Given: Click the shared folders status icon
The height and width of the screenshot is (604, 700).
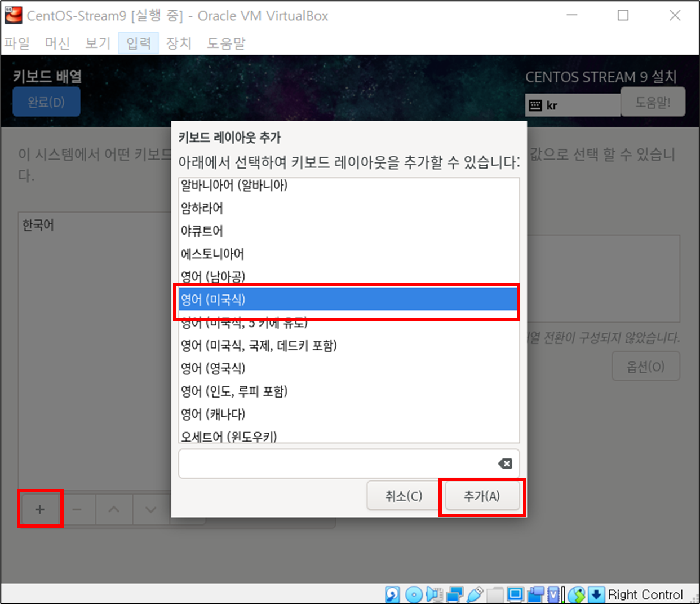Looking at the screenshot, I should click(x=495, y=594).
